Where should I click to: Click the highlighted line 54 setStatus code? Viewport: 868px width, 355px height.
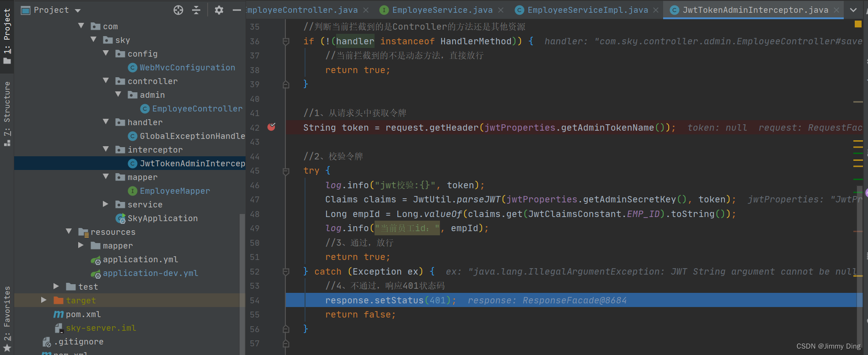(x=390, y=300)
